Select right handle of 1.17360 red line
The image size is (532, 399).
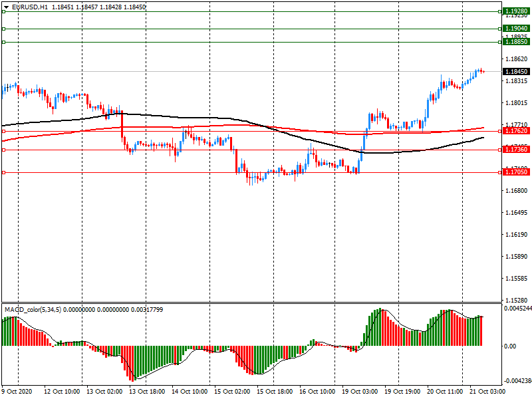click(x=500, y=150)
